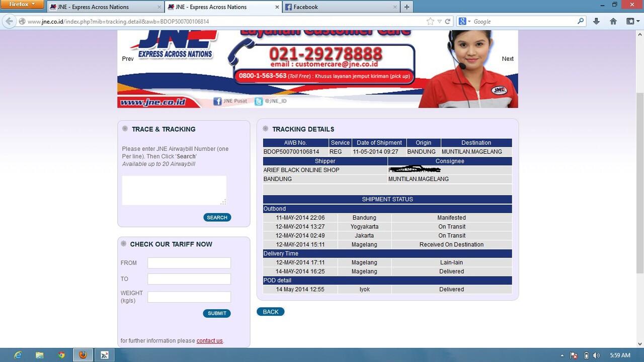
Task: Switch to the Facebook tab
Action: [341, 7]
